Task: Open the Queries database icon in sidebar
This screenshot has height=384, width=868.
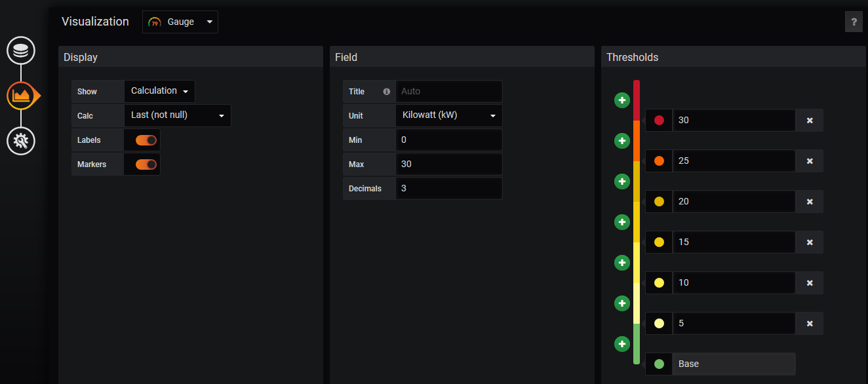Action: click(x=21, y=50)
